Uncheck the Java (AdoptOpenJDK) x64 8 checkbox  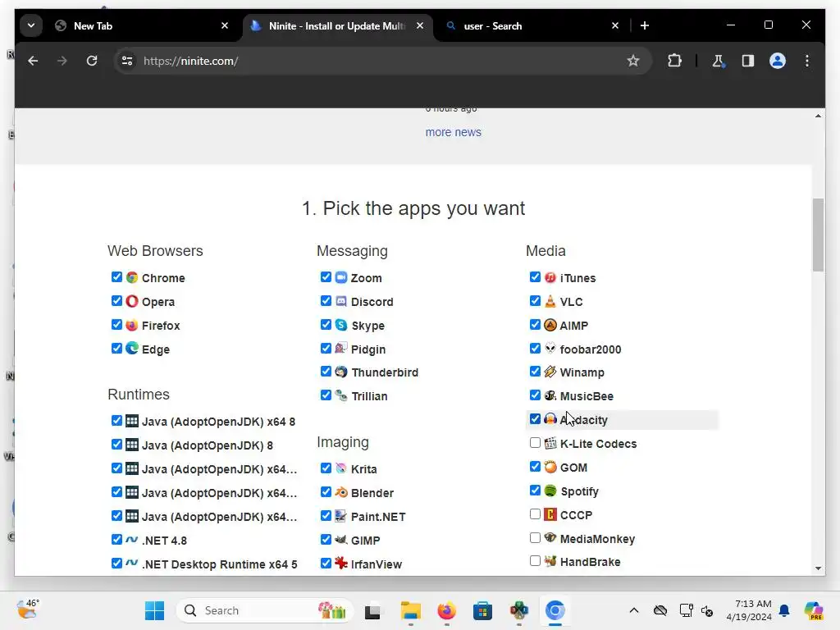coord(116,421)
